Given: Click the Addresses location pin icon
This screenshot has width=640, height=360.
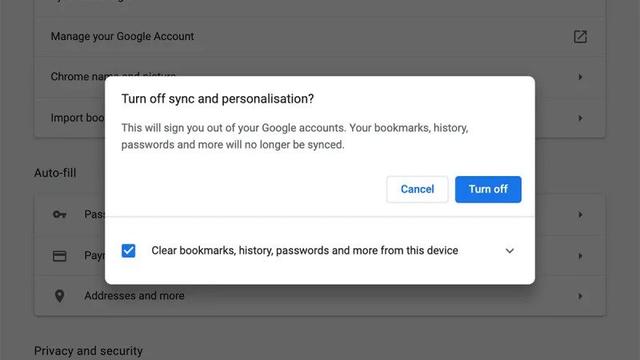Looking at the screenshot, I should [x=60, y=296].
